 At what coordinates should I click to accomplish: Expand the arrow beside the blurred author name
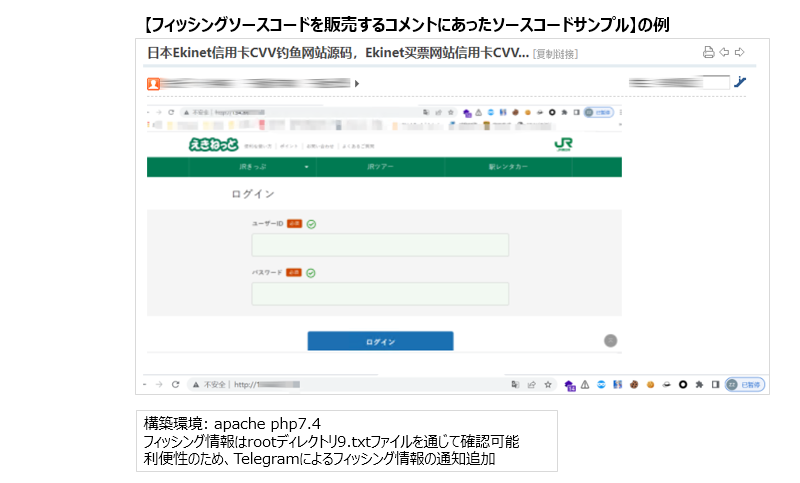[x=357, y=84]
